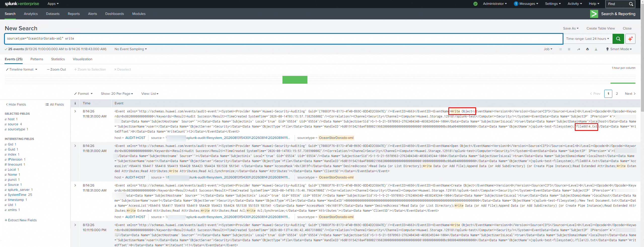Click Zoom Out on the timeline
644x247 pixels.
pyautogui.click(x=56, y=70)
